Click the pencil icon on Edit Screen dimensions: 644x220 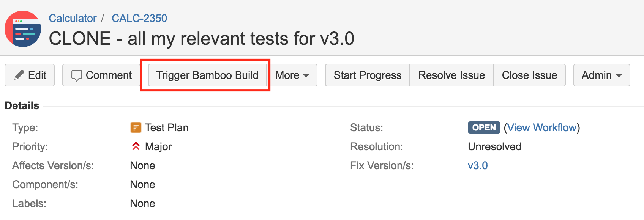(x=19, y=75)
